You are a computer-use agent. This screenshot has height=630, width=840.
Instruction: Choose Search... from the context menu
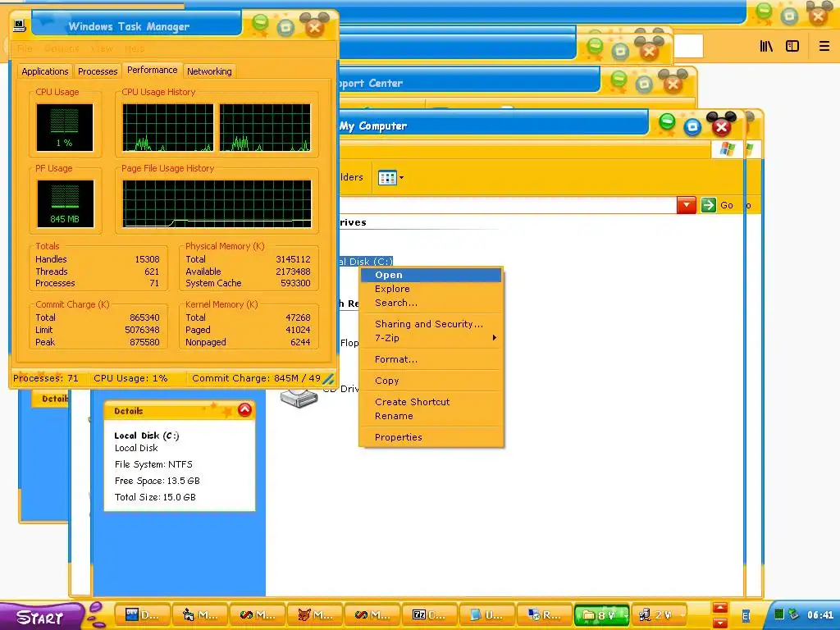pyautogui.click(x=431, y=303)
